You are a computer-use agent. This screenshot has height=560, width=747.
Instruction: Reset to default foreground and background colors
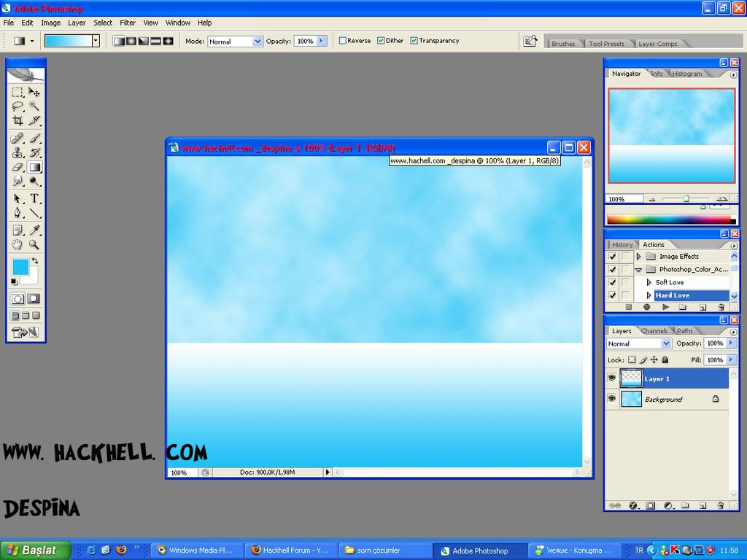tap(14, 281)
